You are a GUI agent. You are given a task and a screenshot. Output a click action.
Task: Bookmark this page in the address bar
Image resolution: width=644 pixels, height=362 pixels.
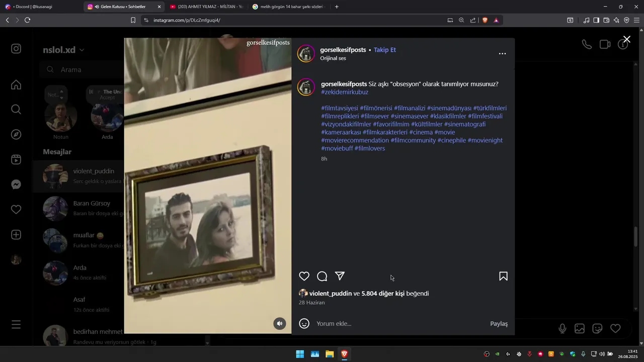pos(133,20)
